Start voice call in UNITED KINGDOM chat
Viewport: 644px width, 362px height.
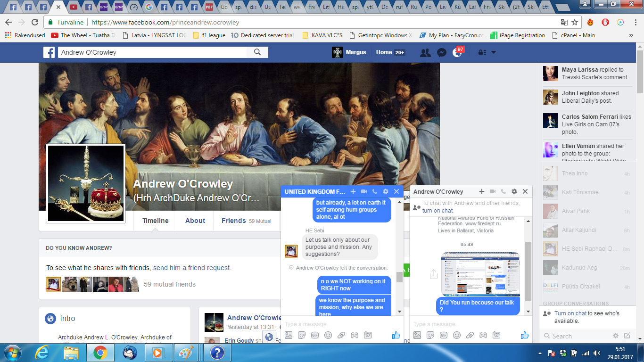pyautogui.click(x=375, y=191)
